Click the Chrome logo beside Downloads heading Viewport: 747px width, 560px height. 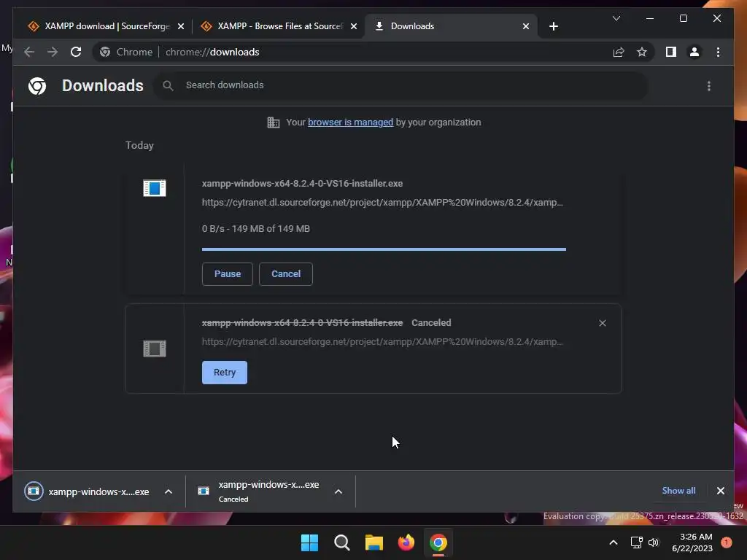click(37, 86)
